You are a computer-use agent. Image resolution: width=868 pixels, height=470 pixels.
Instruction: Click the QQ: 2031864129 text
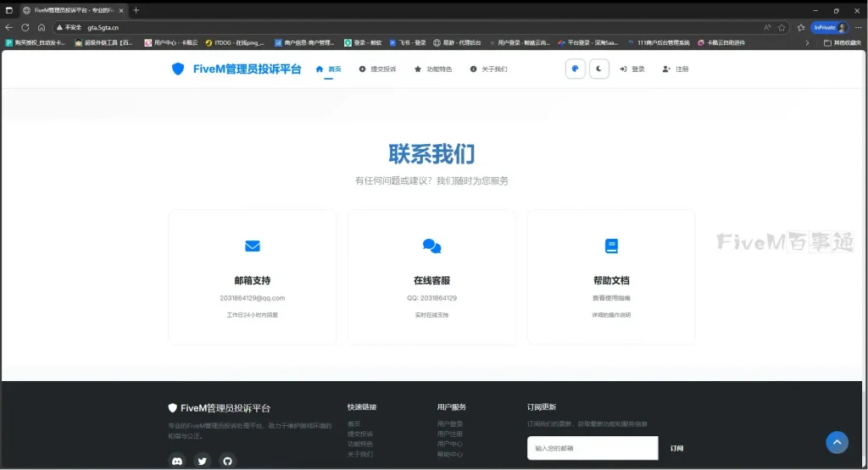click(x=431, y=298)
